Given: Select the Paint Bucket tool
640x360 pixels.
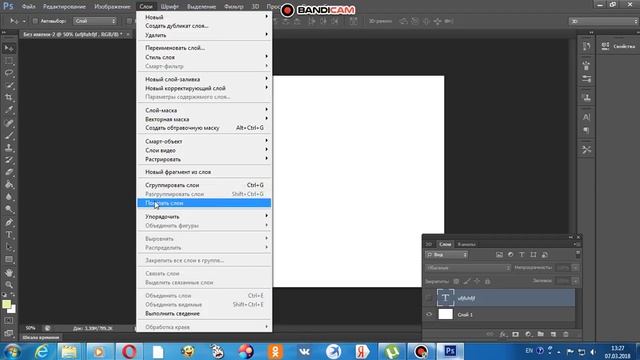Looking at the screenshot, I should [9, 185].
